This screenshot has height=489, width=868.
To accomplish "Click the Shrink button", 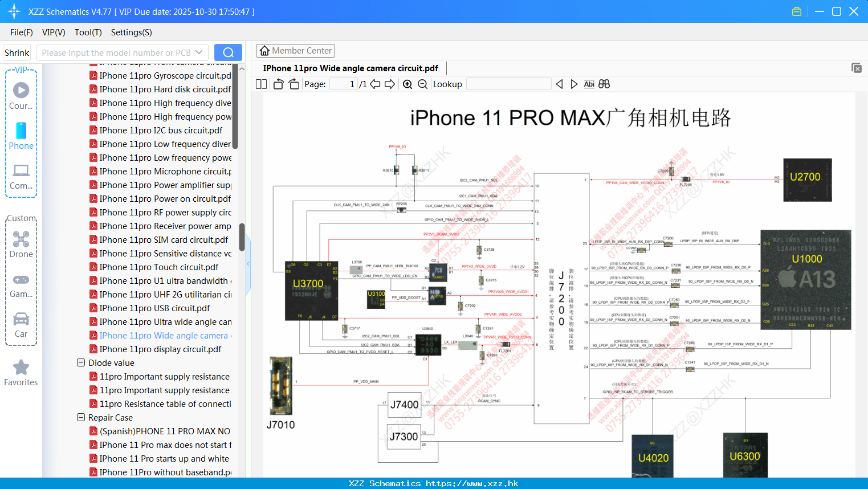I will [17, 52].
